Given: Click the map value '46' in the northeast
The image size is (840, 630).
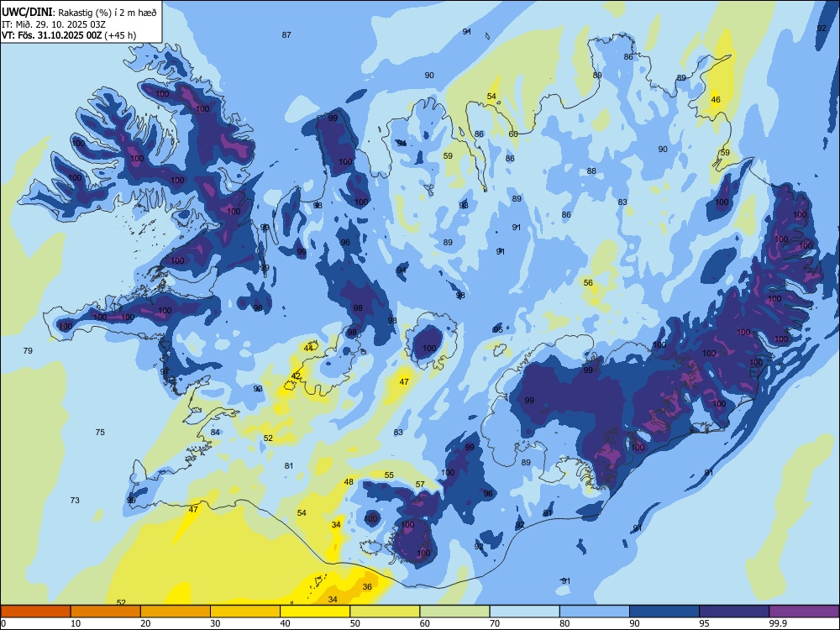Looking at the screenshot, I should point(716,100).
